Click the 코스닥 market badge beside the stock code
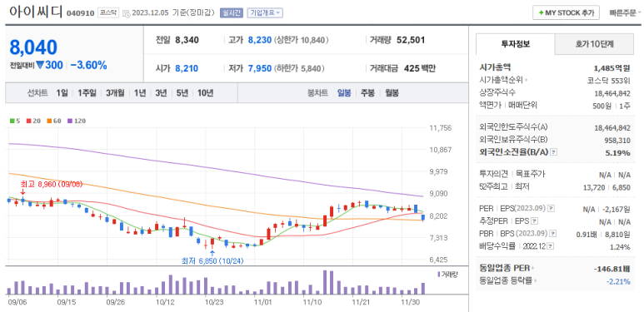The height and width of the screenshot is (312, 644). coord(108,12)
